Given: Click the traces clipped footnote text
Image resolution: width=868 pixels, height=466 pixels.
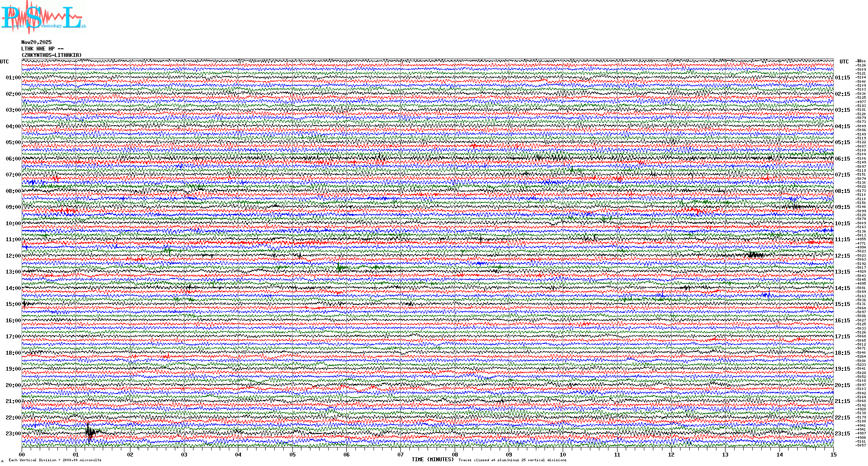Looking at the screenshot, I should (512, 460).
